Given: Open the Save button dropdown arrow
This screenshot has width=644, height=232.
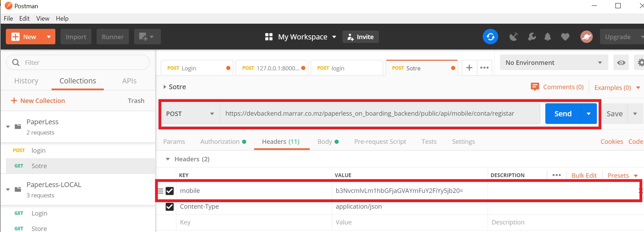Looking at the screenshot, I should (x=635, y=114).
